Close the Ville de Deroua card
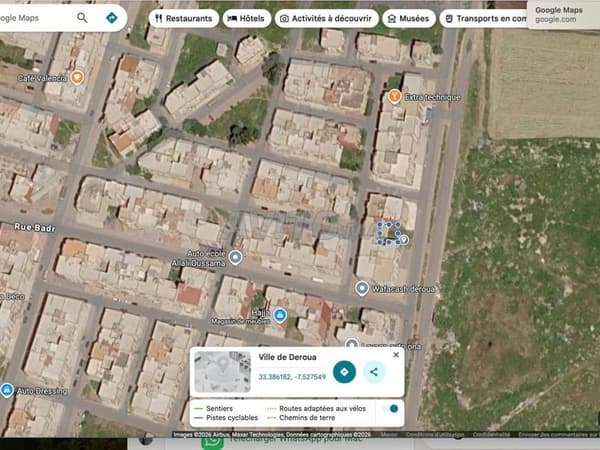 (x=396, y=355)
